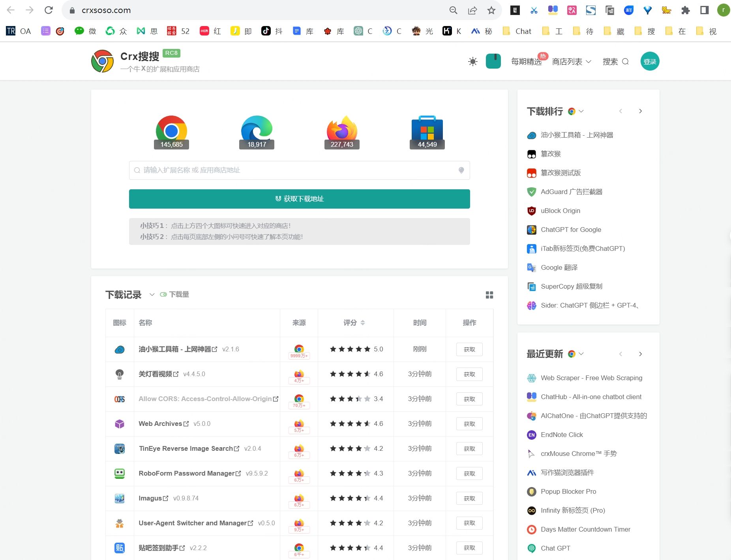Open the 下载记录 dropdown chevron
This screenshot has width=731, height=560.
(x=152, y=295)
